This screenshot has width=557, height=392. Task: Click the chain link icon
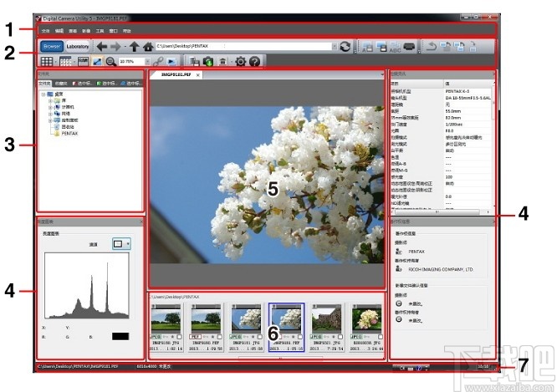pos(158,61)
